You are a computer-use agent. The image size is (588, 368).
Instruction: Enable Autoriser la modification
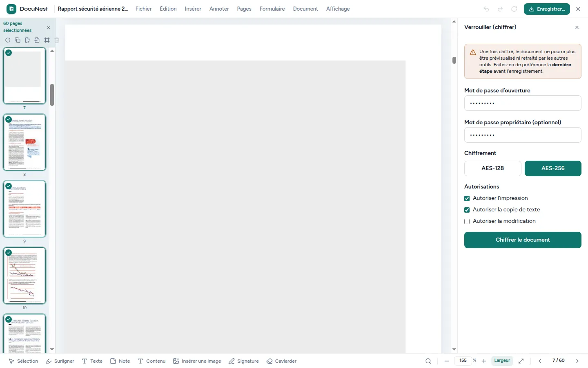tap(467, 221)
